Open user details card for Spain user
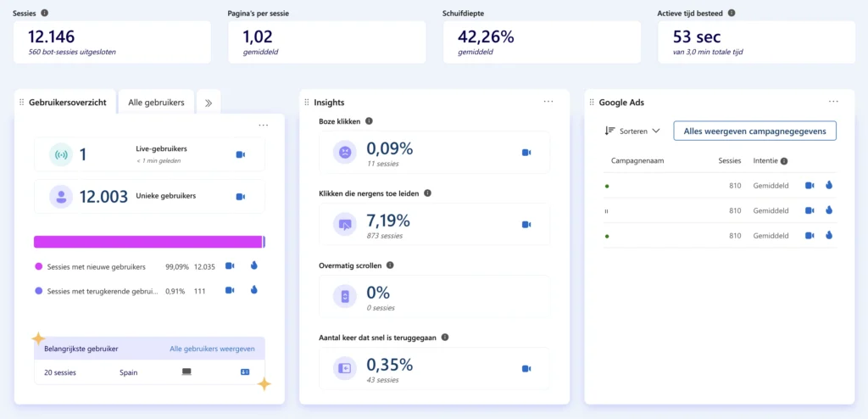Image resolution: width=868 pixels, height=419 pixels. (245, 372)
